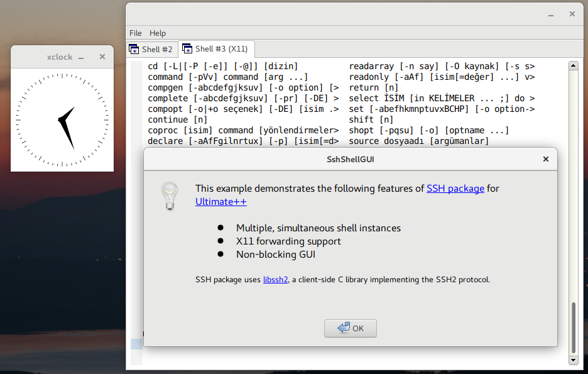
Task: Open the File menu
Action: click(x=135, y=33)
